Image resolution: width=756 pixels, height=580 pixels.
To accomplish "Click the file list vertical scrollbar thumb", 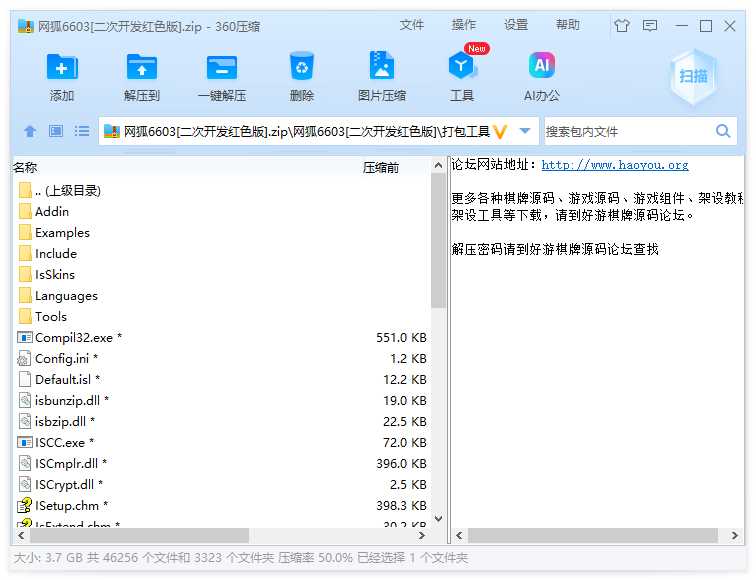I will 438,240.
